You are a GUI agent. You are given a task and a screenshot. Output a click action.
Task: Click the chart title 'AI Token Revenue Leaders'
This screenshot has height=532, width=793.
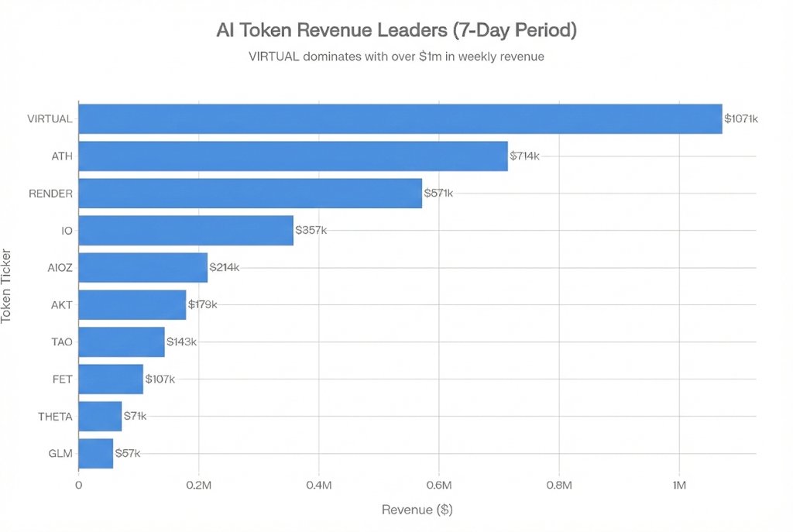[x=396, y=32]
